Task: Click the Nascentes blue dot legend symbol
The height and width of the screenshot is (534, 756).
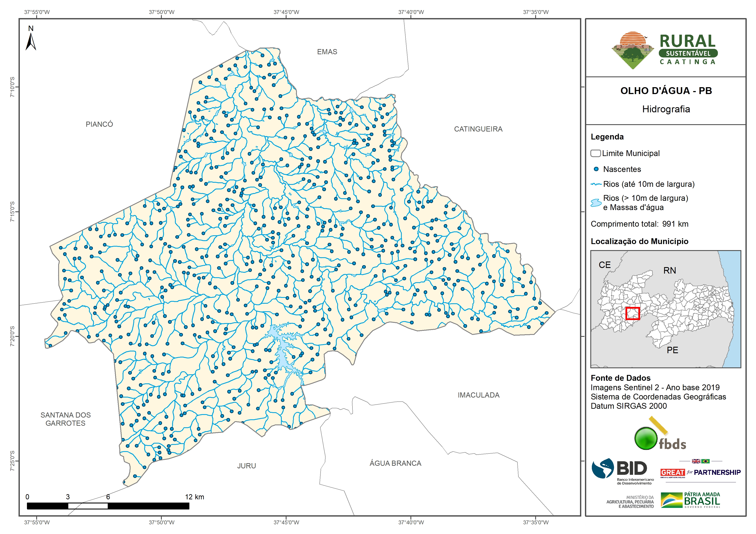Action: click(x=596, y=169)
